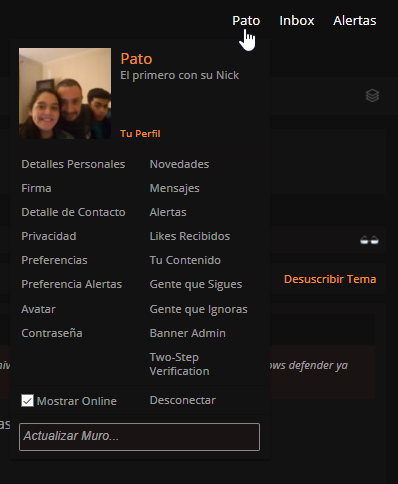Image resolution: width=398 pixels, height=484 pixels.
Task: Click Desconectar to log out
Action: [183, 400]
